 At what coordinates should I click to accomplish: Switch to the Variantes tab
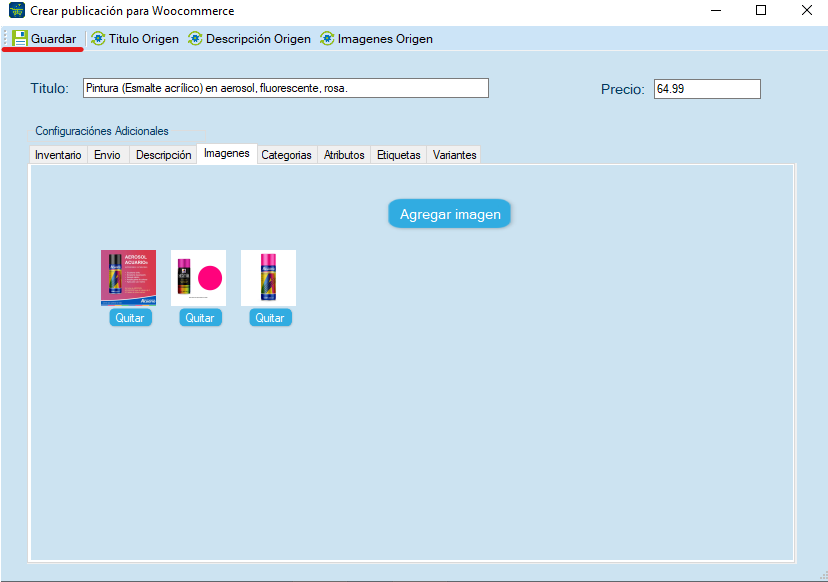click(x=454, y=155)
